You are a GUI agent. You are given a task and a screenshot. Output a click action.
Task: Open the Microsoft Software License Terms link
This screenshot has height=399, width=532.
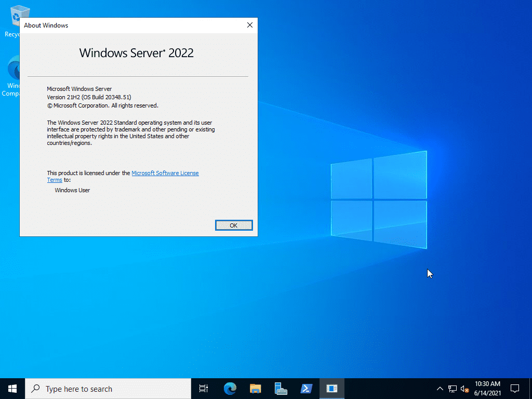pyautogui.click(x=165, y=173)
